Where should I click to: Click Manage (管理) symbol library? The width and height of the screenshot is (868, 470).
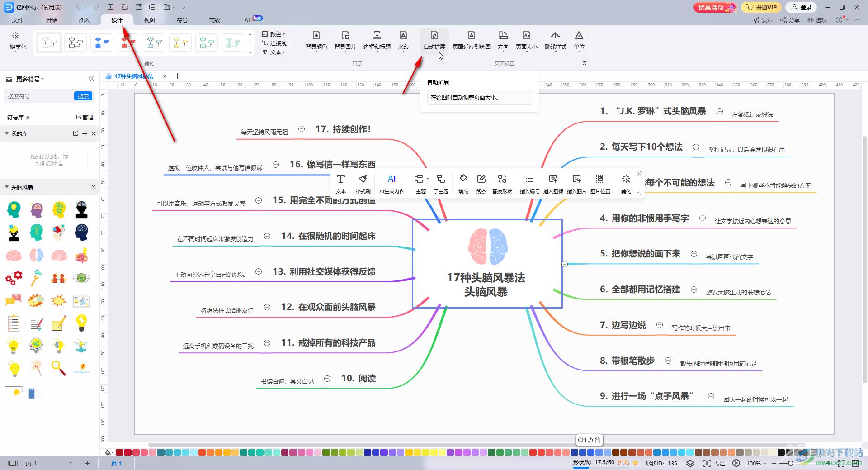click(x=85, y=117)
